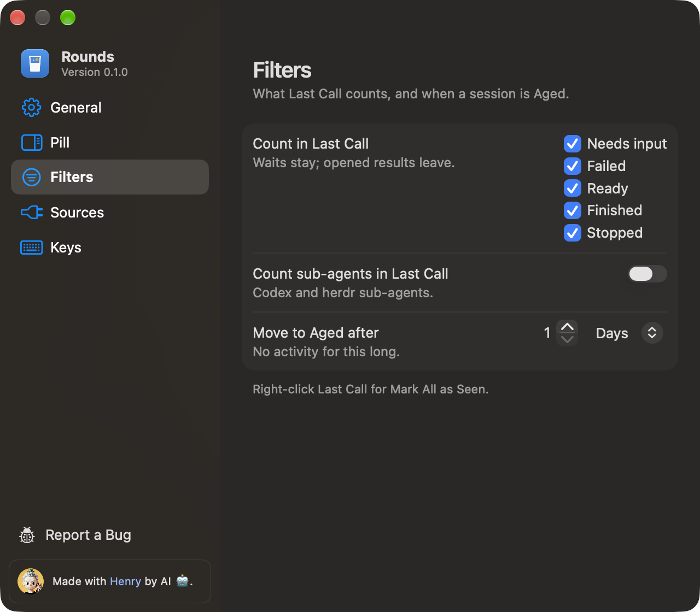
Task: Click the 'Count in Last Call' label
Action: click(x=311, y=144)
